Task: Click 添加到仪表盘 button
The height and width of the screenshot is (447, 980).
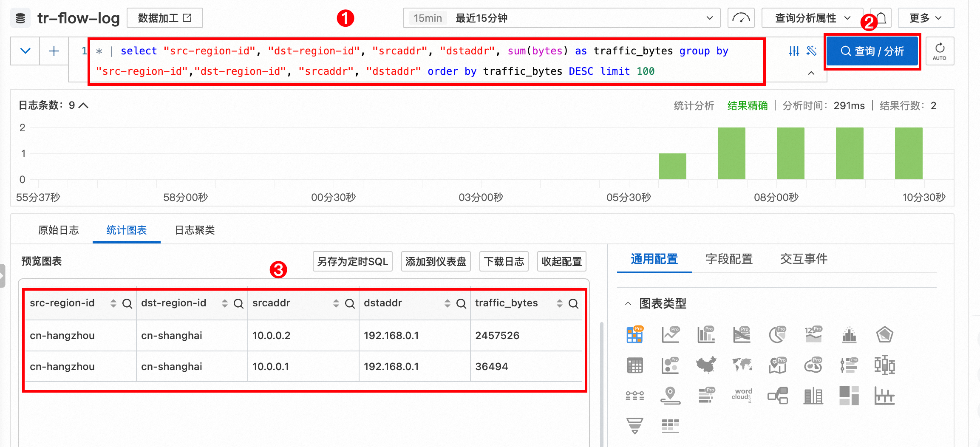Action: (436, 261)
